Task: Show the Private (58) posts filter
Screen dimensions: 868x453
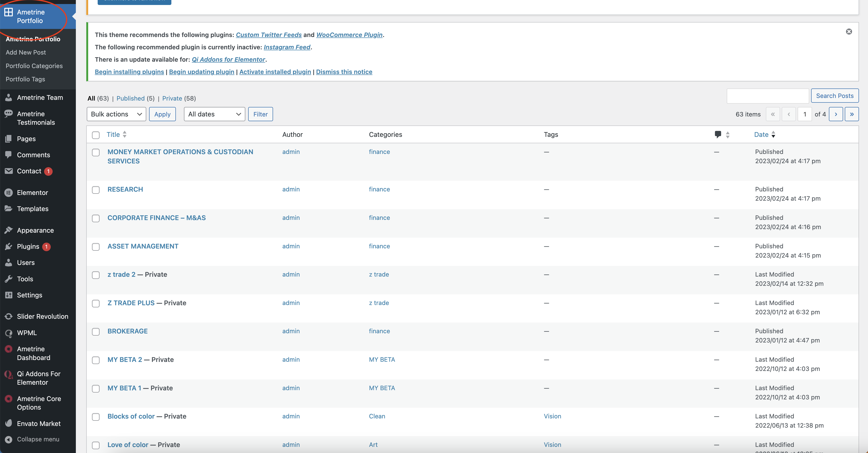Action: tap(172, 98)
